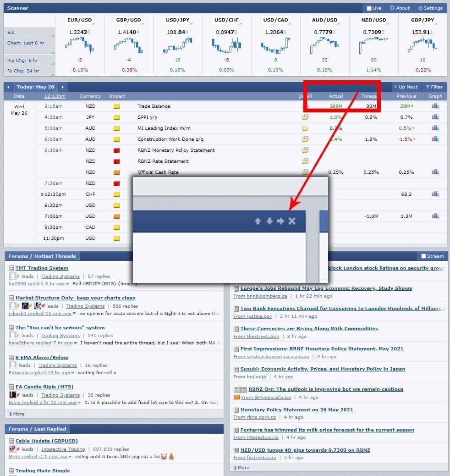Expand More under Hottest Threads
Screen dimensions: 450x476
tap(17, 414)
